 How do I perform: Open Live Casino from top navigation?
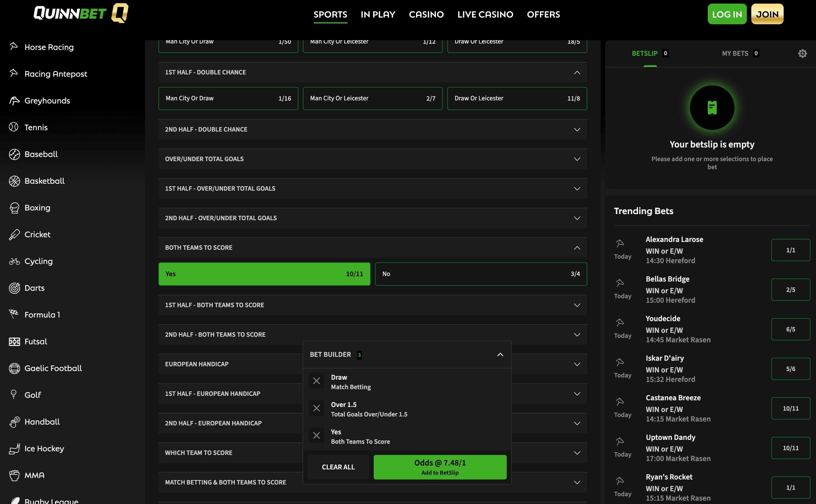pyautogui.click(x=485, y=14)
